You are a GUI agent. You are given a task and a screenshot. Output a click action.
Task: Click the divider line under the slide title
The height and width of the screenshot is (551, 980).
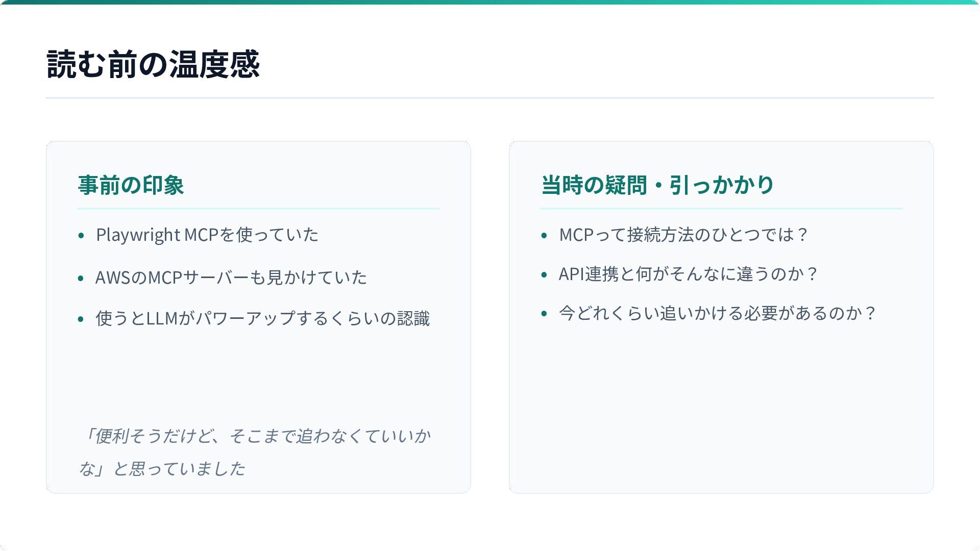pyautogui.click(x=490, y=97)
